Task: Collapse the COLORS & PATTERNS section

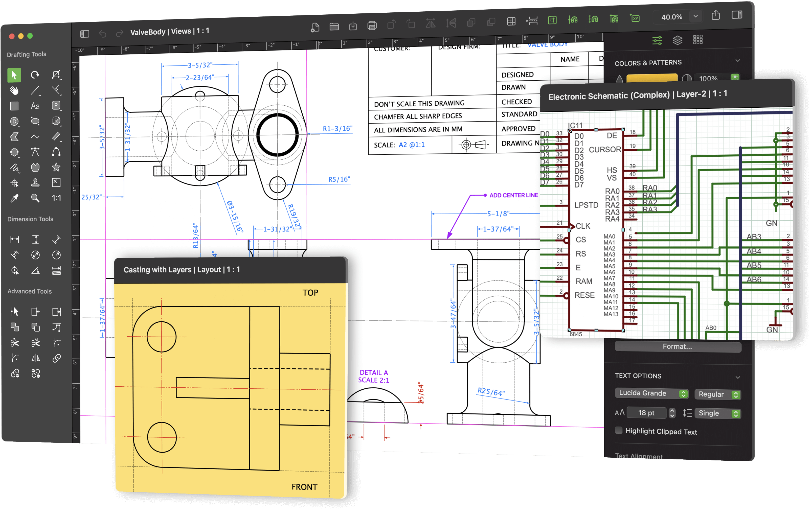Action: coord(738,61)
